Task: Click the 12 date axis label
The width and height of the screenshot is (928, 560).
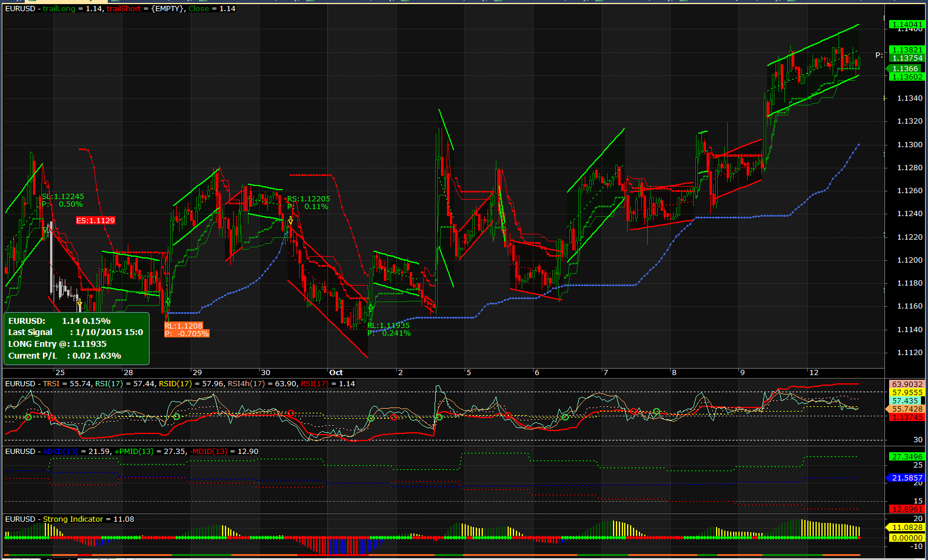Action: (x=813, y=373)
